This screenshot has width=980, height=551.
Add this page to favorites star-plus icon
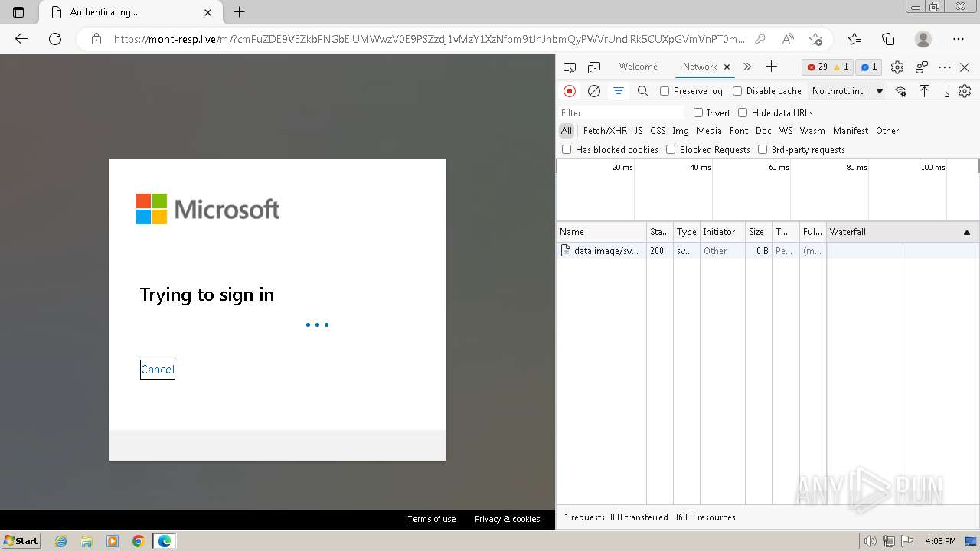click(x=815, y=39)
